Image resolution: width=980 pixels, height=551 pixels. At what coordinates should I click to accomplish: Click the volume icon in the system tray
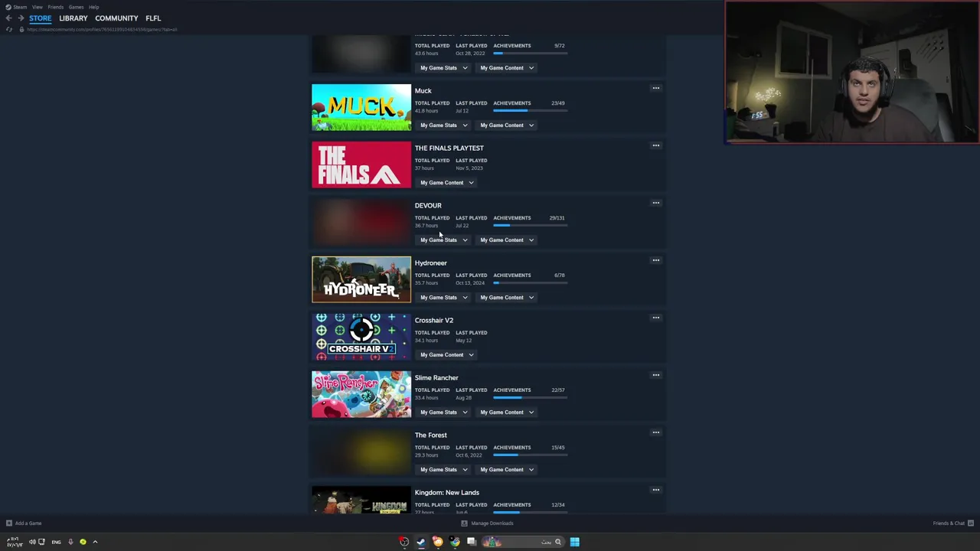click(32, 542)
